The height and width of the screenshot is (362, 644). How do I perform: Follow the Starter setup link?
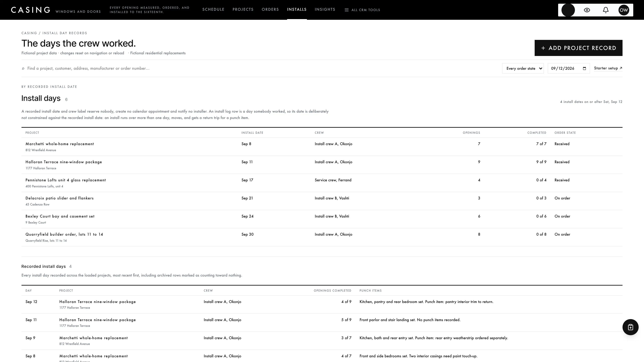(x=608, y=68)
